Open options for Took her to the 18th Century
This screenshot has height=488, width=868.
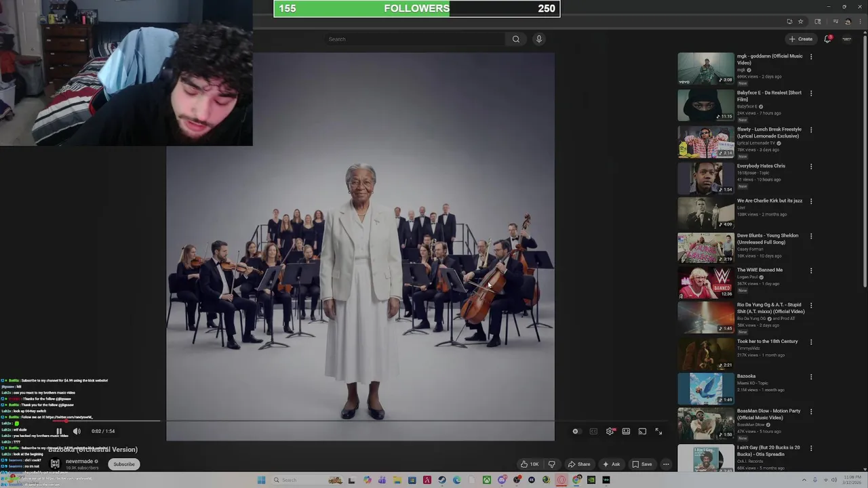coord(811,342)
